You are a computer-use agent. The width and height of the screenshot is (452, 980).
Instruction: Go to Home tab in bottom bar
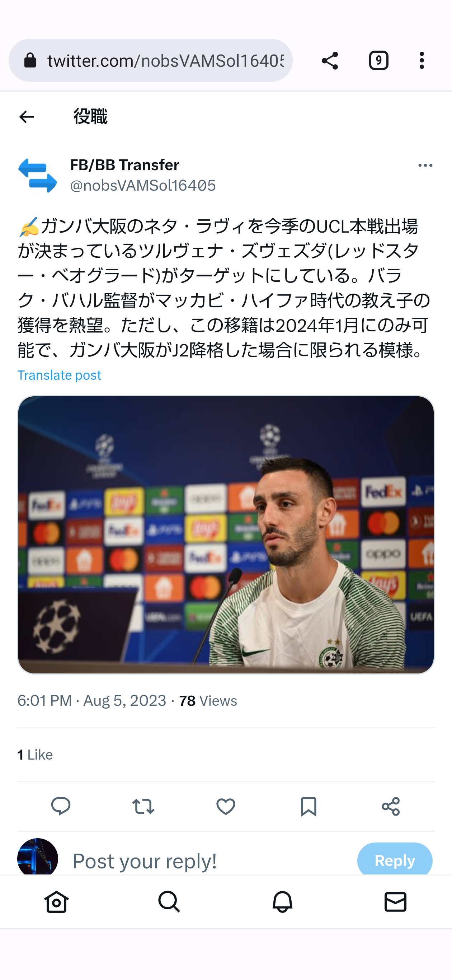tap(57, 902)
